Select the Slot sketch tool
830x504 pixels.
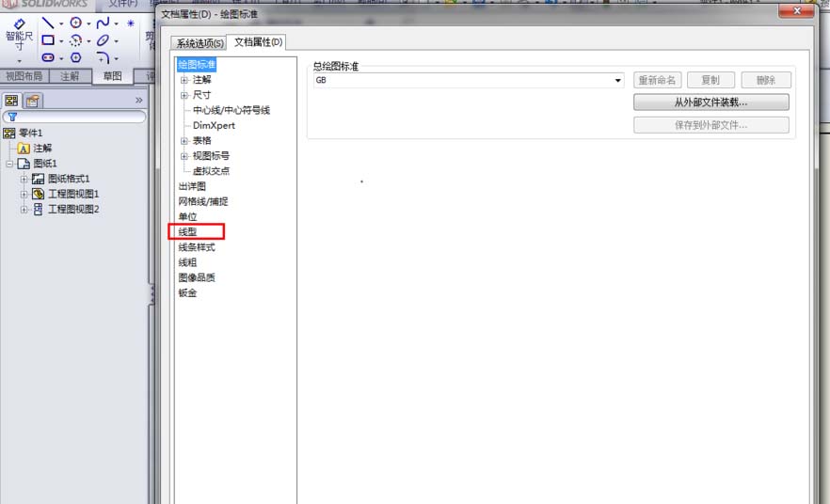pyautogui.click(x=48, y=57)
